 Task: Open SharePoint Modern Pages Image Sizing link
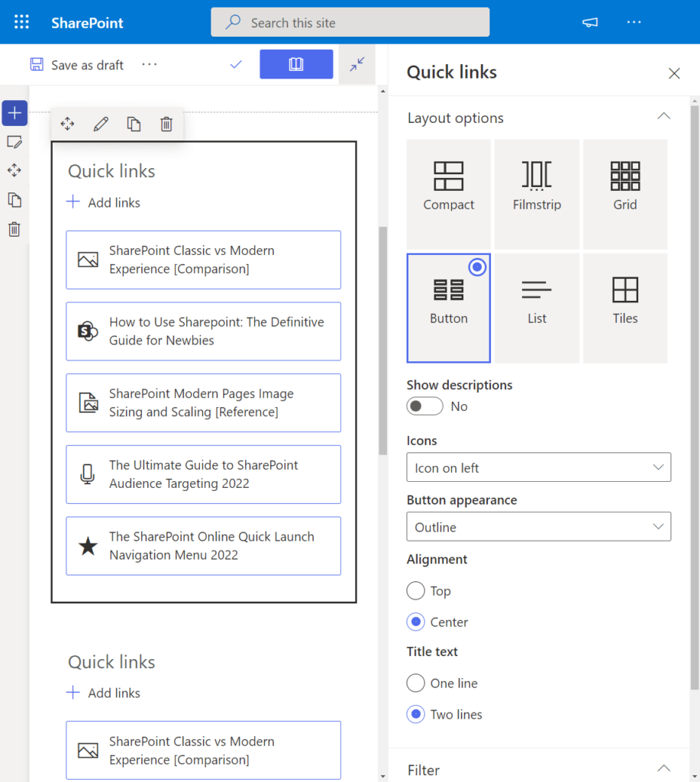pyautogui.click(x=203, y=402)
